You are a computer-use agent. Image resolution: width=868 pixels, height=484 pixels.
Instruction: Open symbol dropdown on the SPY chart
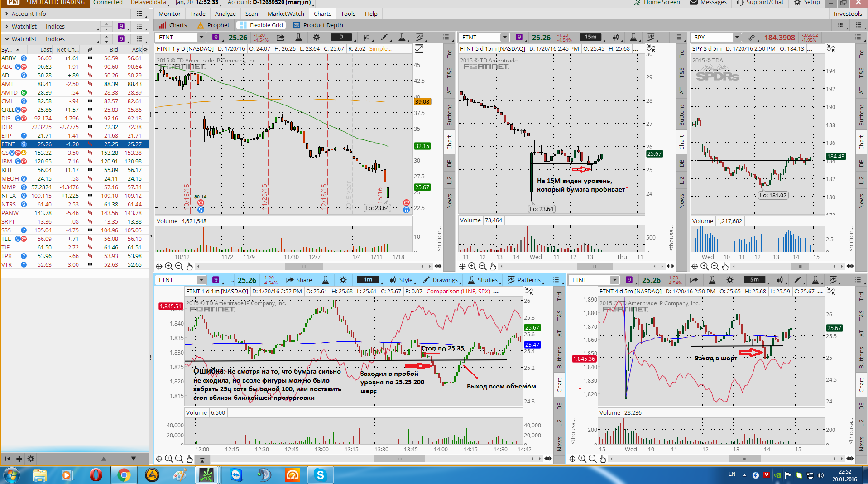coord(737,37)
